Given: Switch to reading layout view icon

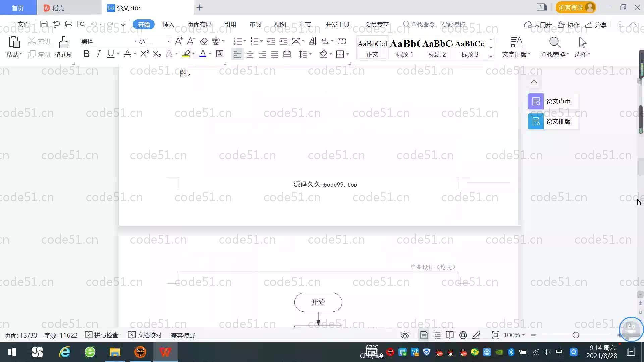Looking at the screenshot, I should pyautogui.click(x=450, y=335).
